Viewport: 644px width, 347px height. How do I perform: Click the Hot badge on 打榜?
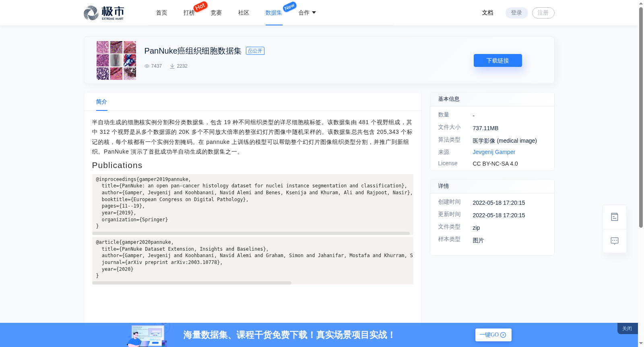click(200, 6)
